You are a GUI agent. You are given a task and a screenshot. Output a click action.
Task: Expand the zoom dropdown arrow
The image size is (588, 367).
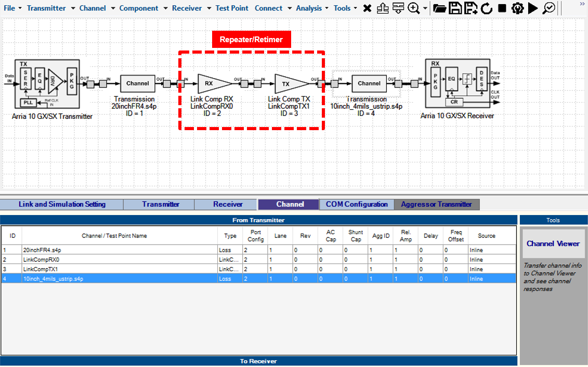pyautogui.click(x=425, y=8)
